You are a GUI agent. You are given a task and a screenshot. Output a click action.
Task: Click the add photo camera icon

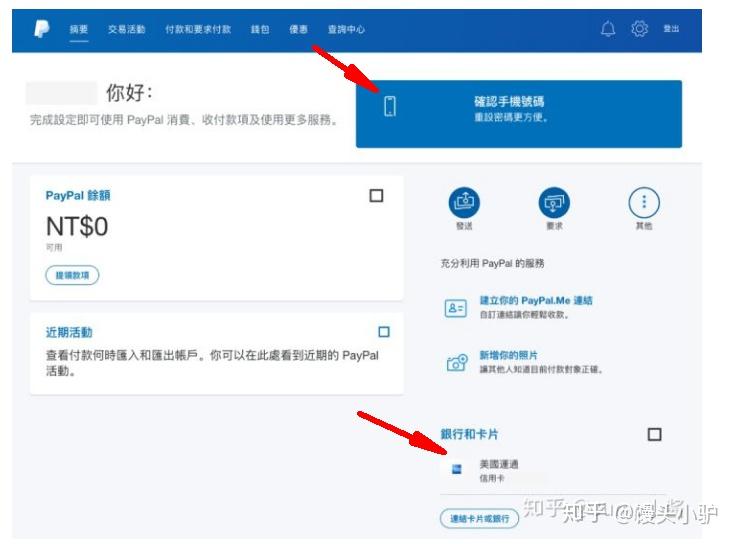coord(457,363)
